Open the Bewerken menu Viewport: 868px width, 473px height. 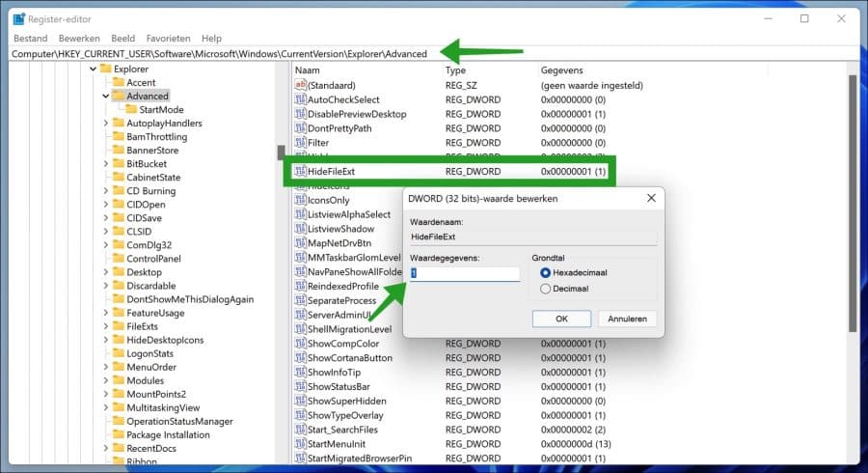click(79, 39)
